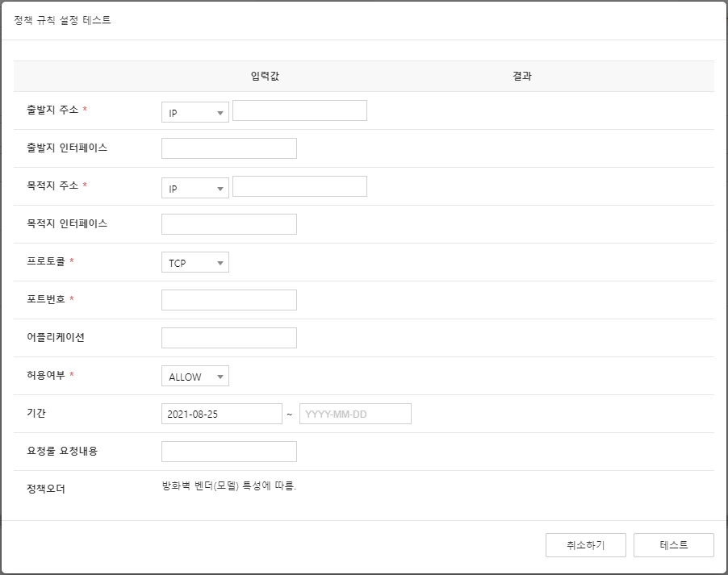Click the 정책오더 label

click(46, 489)
